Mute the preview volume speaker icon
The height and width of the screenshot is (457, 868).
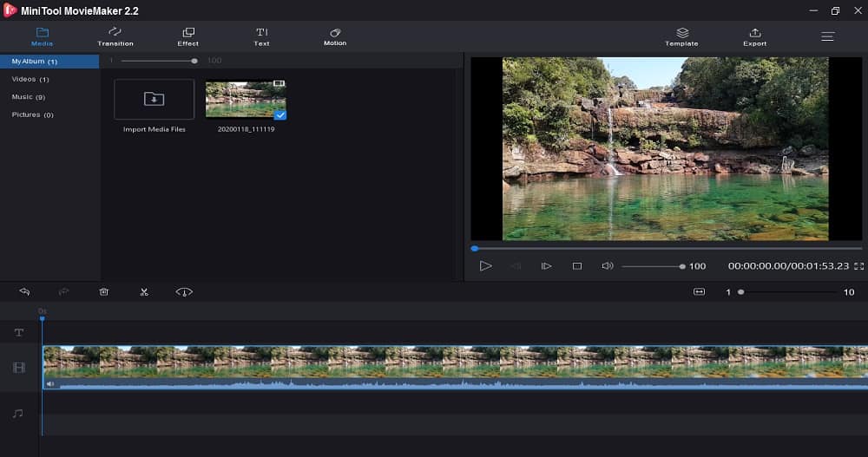[608, 266]
